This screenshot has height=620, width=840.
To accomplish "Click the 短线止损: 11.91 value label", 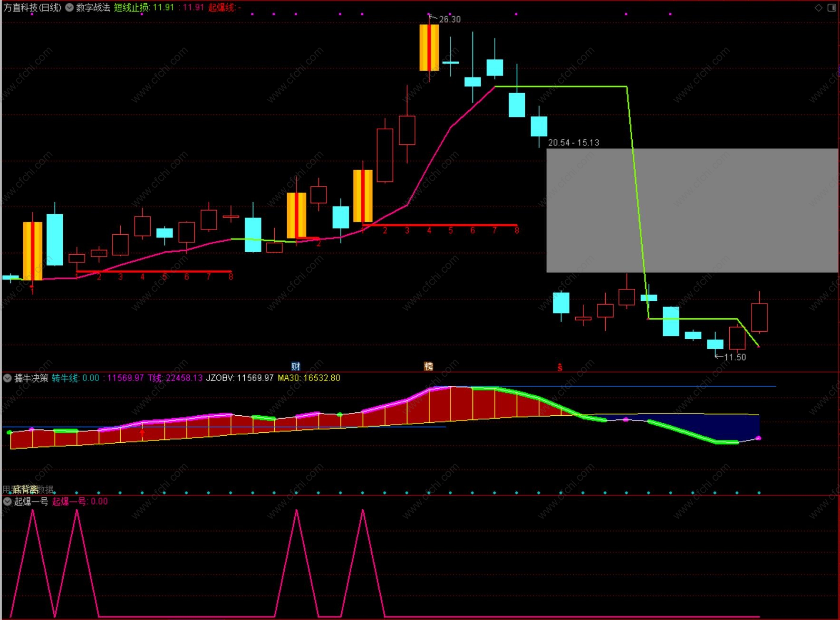I will 144,8.
